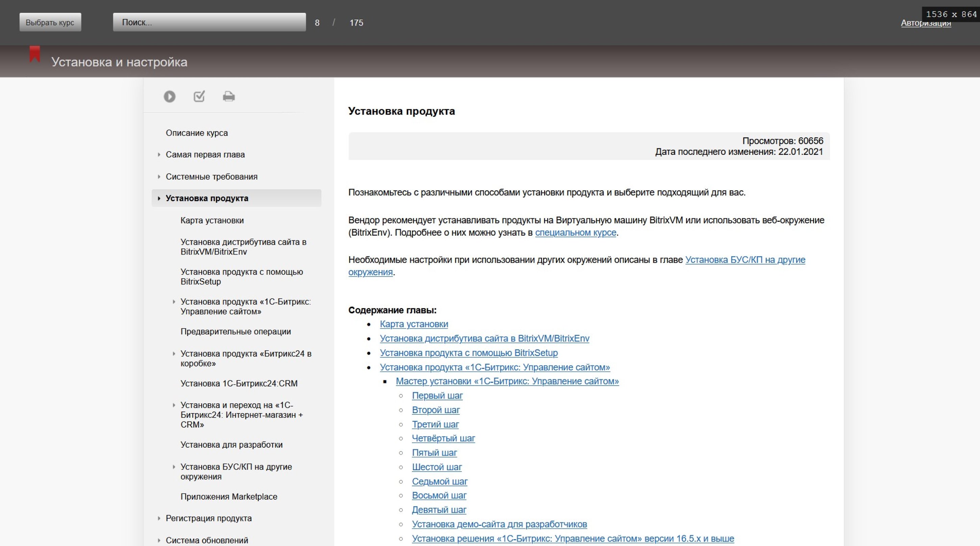Open the 'Первый шаг' content link
980x546 pixels.
(x=437, y=396)
